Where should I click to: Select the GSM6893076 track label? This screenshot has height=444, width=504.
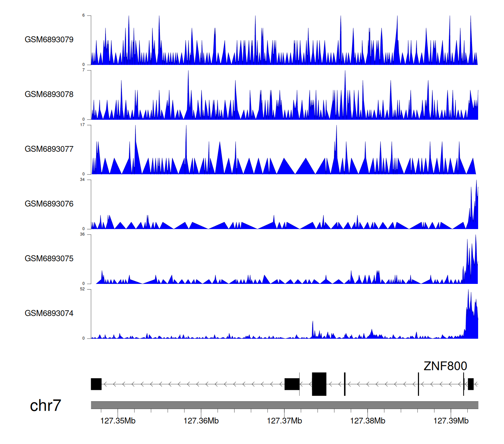tap(49, 204)
